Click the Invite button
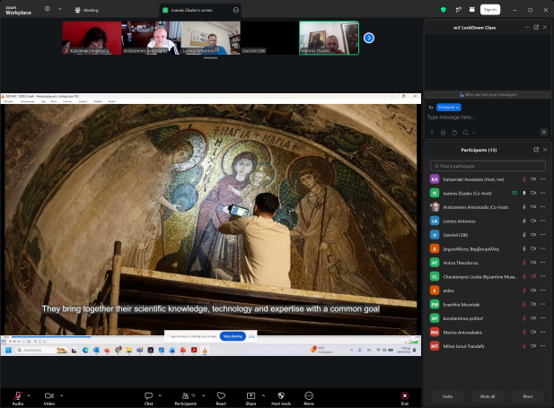The width and height of the screenshot is (554, 408). 447,396
